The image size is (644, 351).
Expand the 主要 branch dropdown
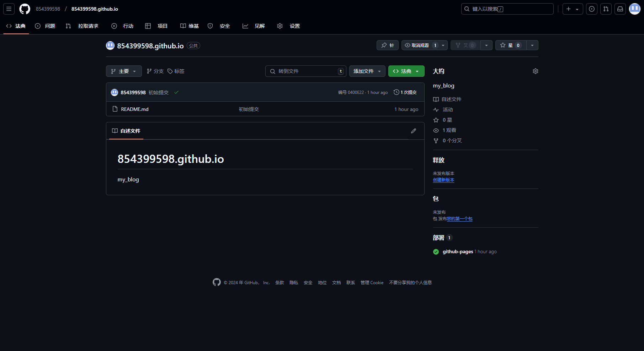click(123, 71)
